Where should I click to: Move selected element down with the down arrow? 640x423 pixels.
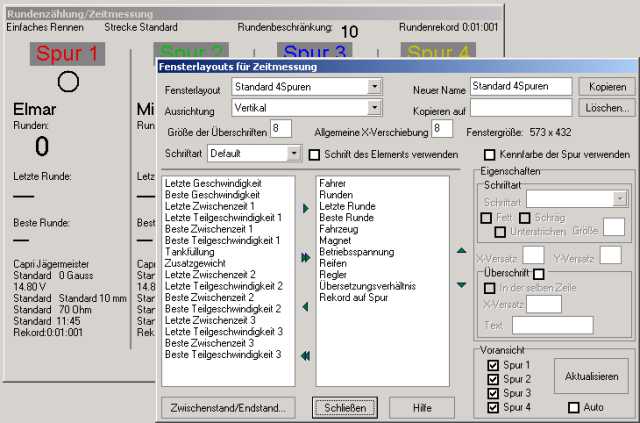[461, 284]
